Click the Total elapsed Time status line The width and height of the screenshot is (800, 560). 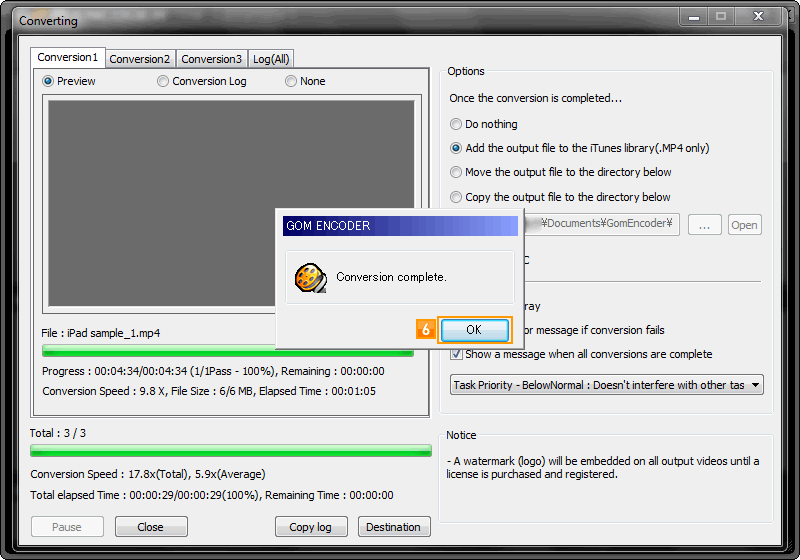point(212,495)
